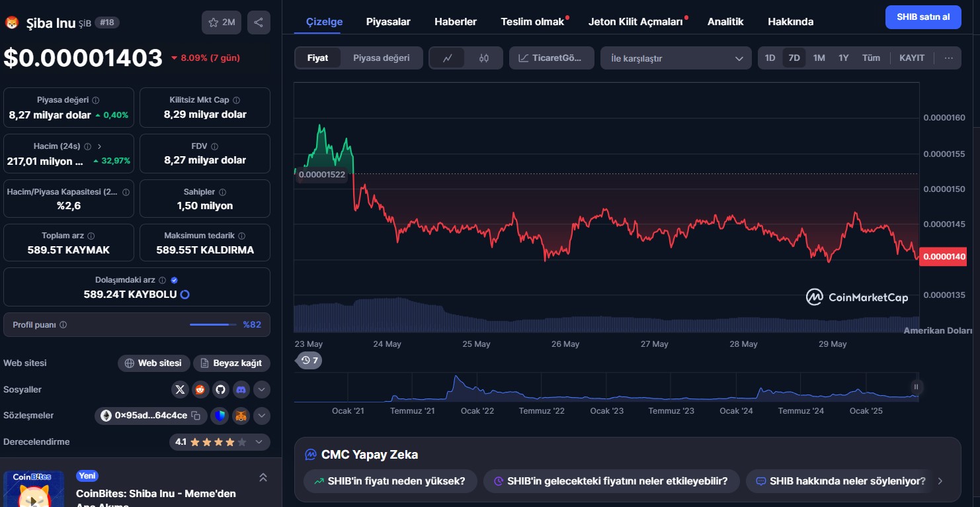
Task: Open the Reddit social link
Action: [x=200, y=390]
